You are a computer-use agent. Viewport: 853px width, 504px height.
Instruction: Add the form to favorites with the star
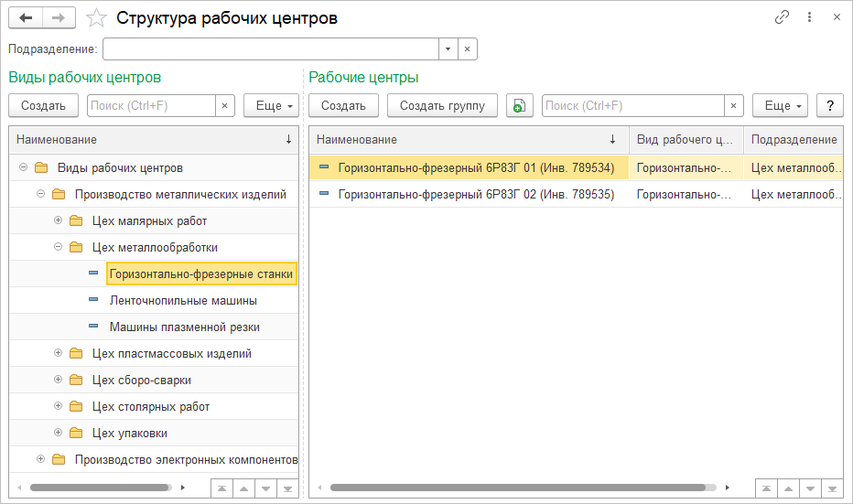pyautogui.click(x=95, y=17)
